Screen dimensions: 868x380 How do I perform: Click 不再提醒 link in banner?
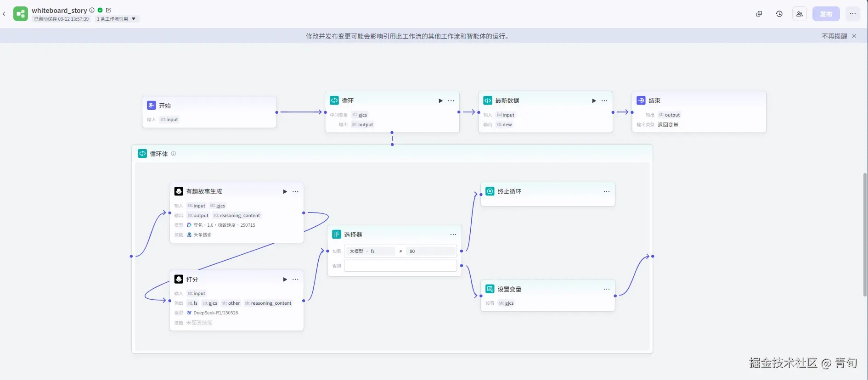[834, 36]
